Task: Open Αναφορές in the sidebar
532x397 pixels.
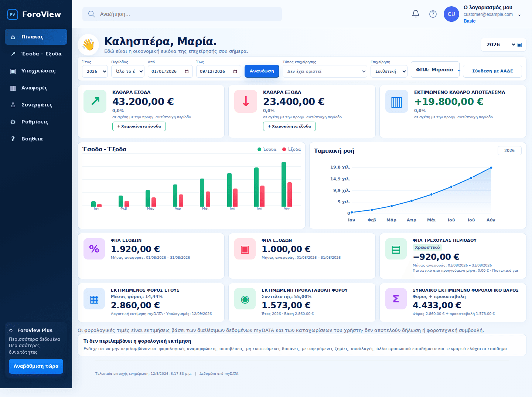Action: click(36, 88)
